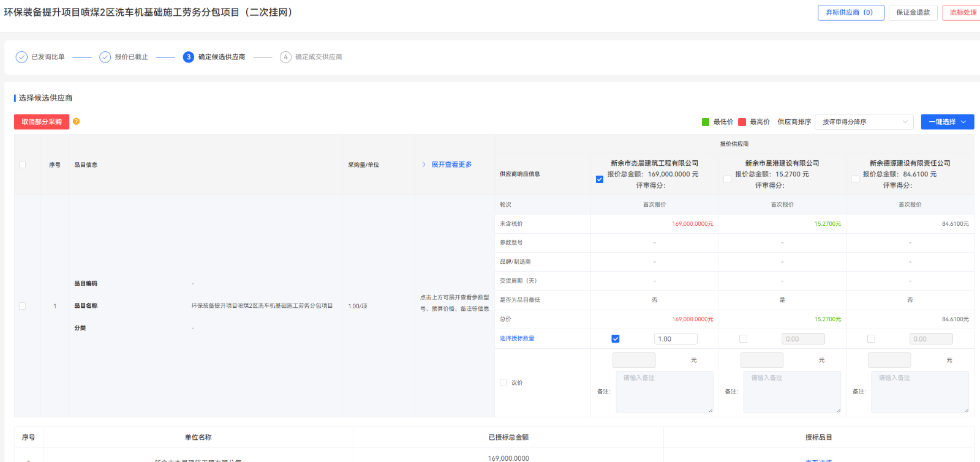Image resolution: width=980 pixels, height=462 pixels.
Task: Click the 报价已截止 step checkmark icon
Action: click(x=105, y=57)
